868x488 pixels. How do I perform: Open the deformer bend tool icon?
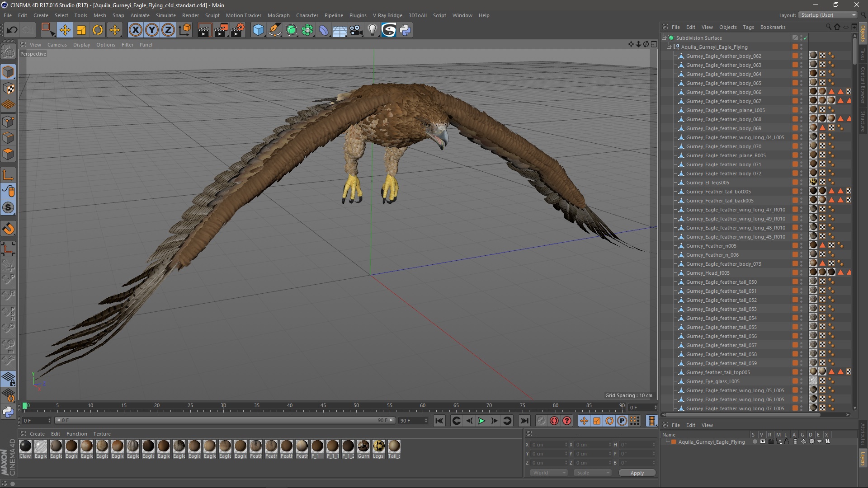tap(324, 30)
